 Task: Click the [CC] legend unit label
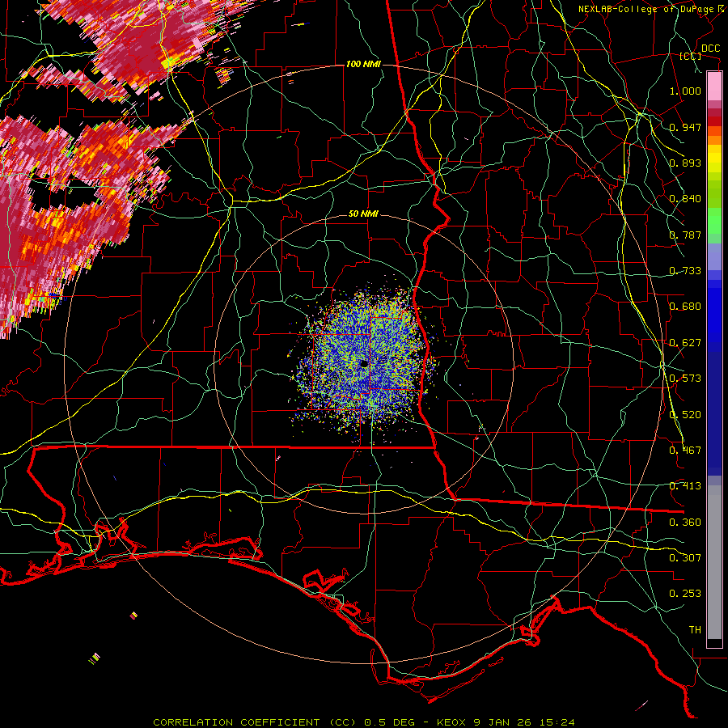tap(691, 56)
